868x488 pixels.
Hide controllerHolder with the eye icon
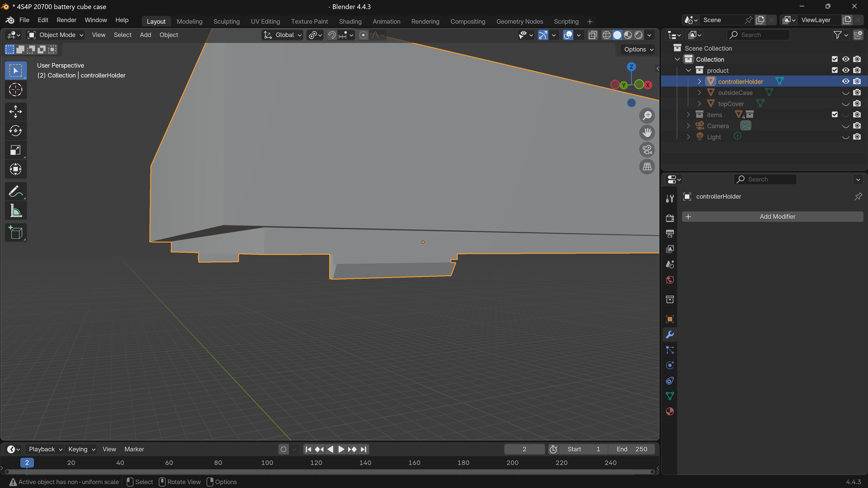(x=846, y=82)
